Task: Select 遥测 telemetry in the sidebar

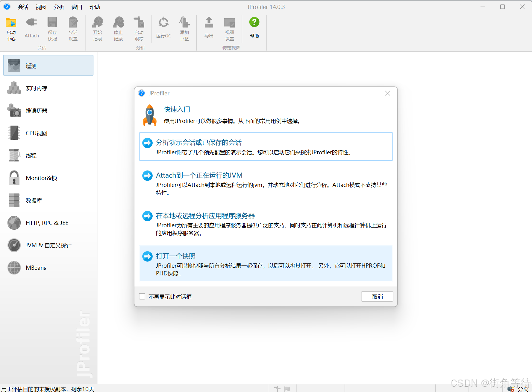Action: pyautogui.click(x=48, y=65)
